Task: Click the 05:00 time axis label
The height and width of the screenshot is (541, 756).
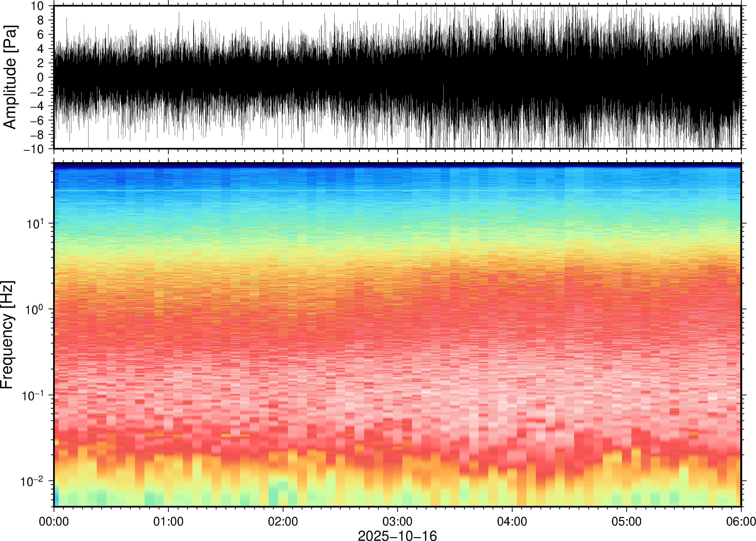Action: click(626, 521)
